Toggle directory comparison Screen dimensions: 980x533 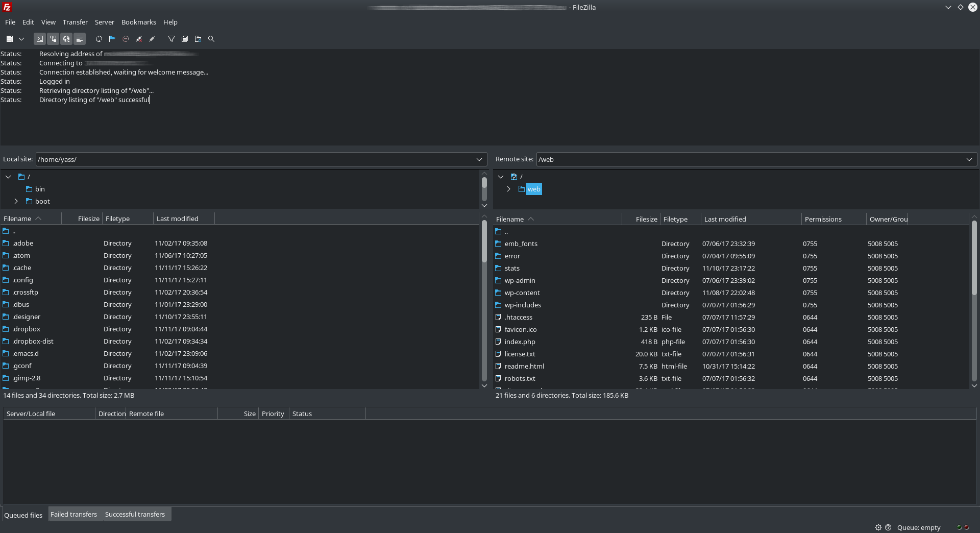pos(185,39)
